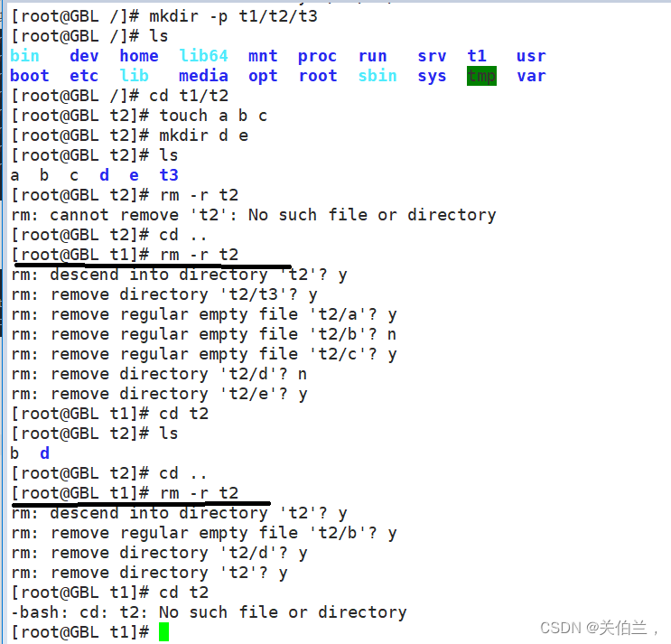Click the blue 't3' entry in listing
The height and width of the screenshot is (644, 671).
(x=169, y=175)
